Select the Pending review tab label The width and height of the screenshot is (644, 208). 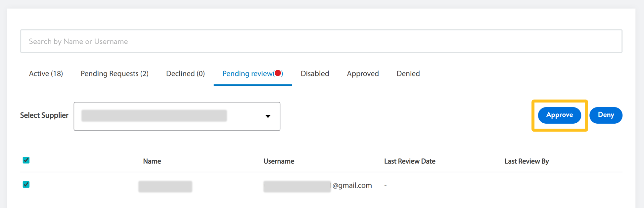point(247,74)
